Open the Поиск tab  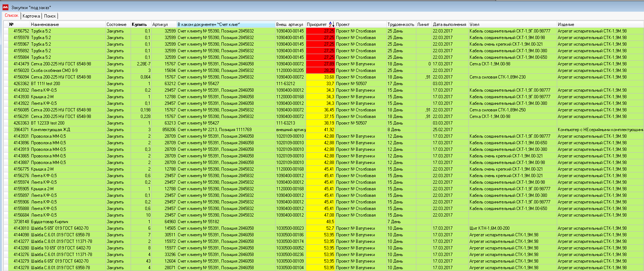[x=50, y=16]
